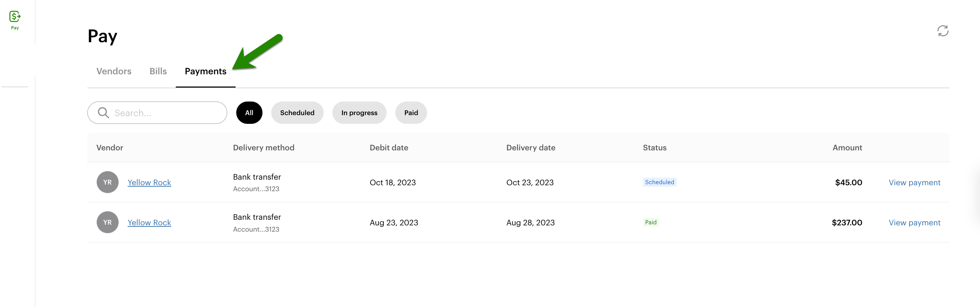Click the first YR vendor avatar
This screenshot has width=980, height=307.
pyautogui.click(x=108, y=182)
